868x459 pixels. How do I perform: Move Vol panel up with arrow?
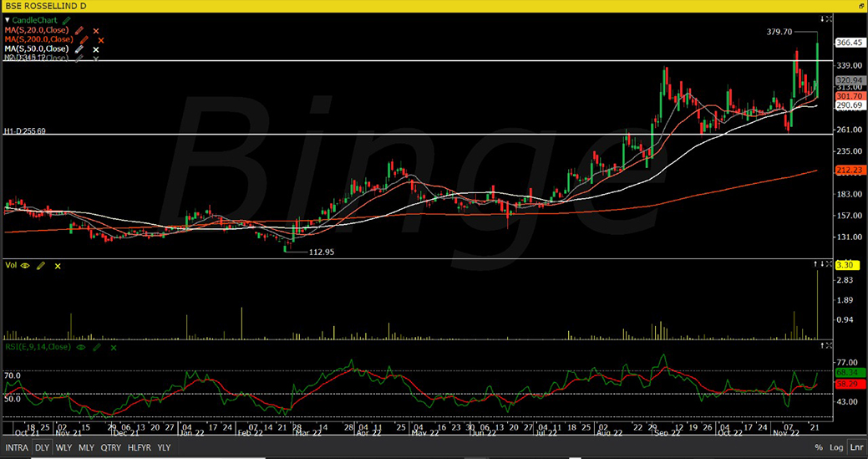click(x=816, y=264)
